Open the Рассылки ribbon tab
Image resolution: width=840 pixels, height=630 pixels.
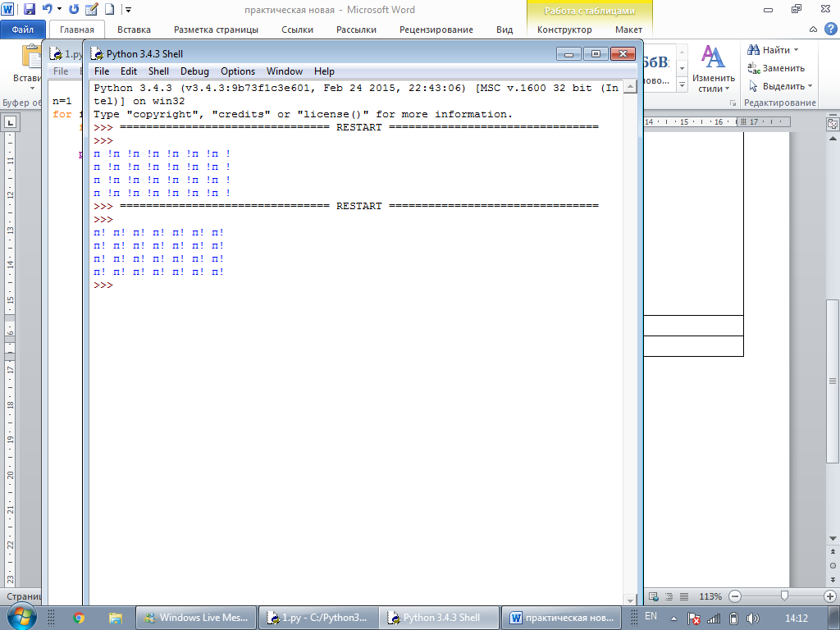(356, 30)
